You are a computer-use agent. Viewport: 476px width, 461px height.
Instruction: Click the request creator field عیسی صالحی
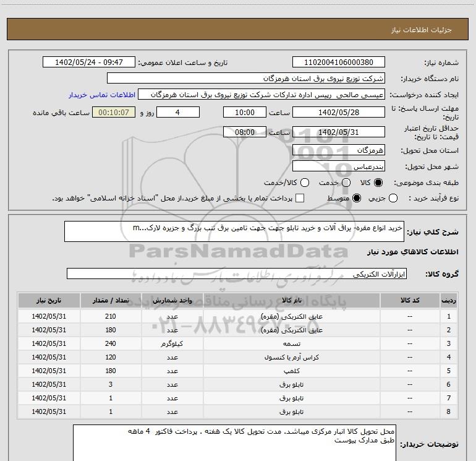pos(261,95)
